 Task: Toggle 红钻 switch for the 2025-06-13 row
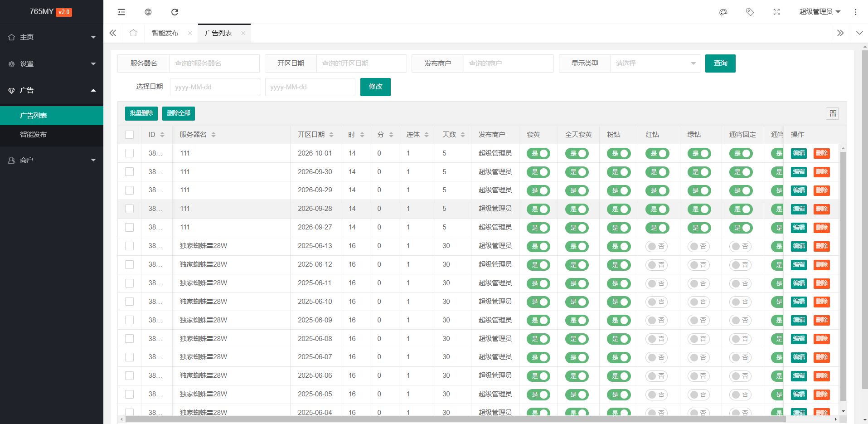pyautogui.click(x=657, y=246)
